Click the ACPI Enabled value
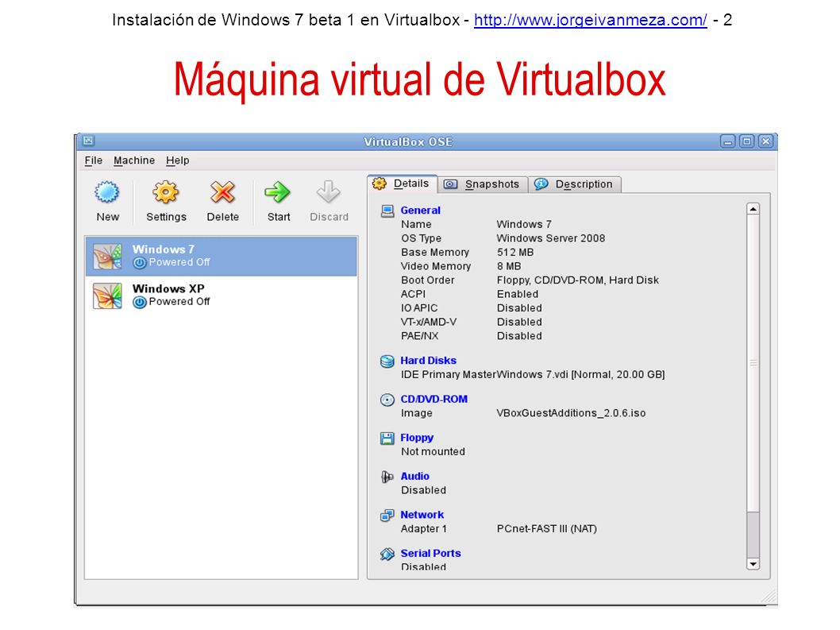This screenshot has height=630, width=840. click(518, 295)
